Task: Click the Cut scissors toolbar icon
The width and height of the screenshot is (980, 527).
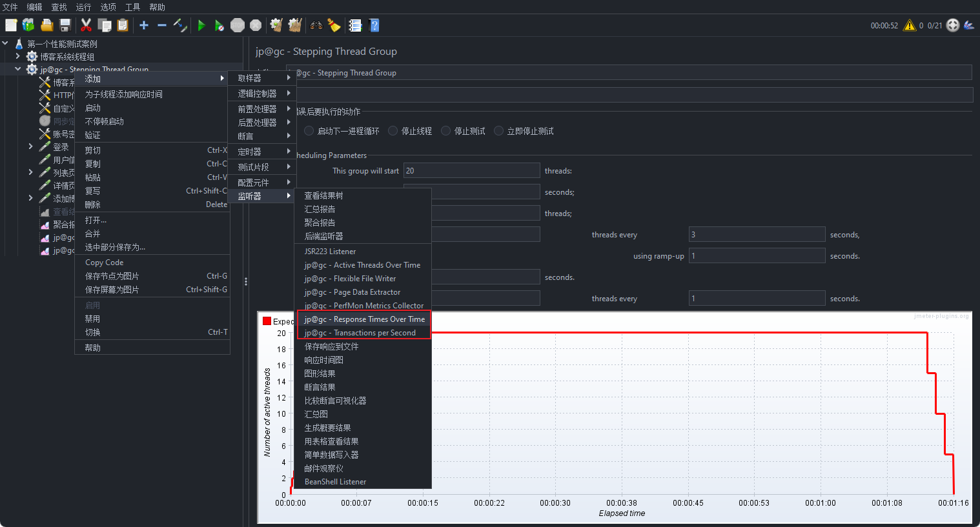Action: (x=86, y=25)
